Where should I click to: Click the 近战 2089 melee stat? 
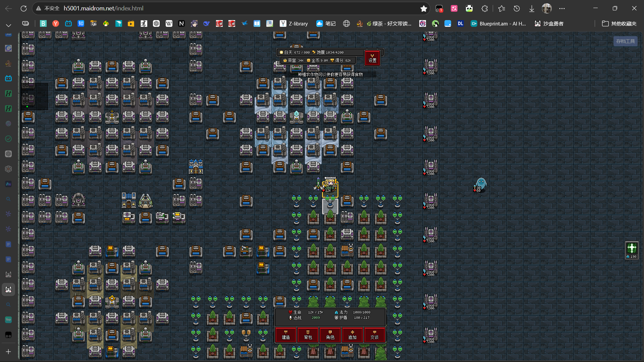tap(304, 318)
